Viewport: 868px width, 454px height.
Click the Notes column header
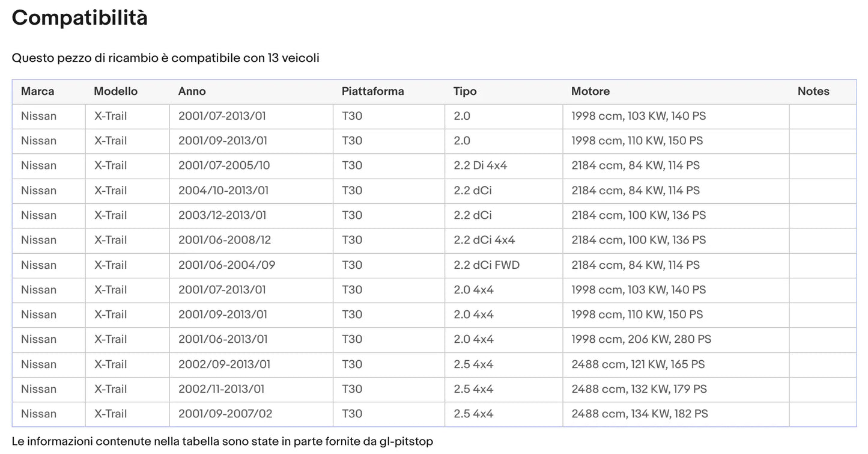click(814, 91)
